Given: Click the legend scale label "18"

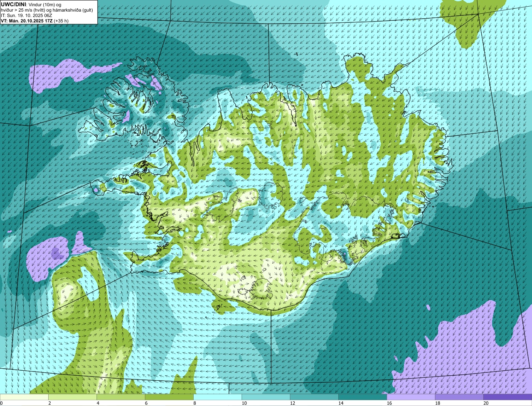Looking at the screenshot, I should click(438, 403).
